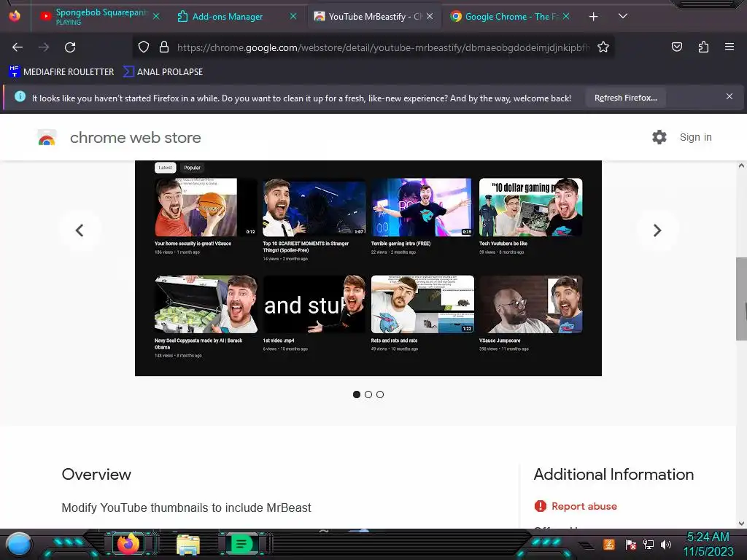
Task: Click the notification info icon
Action: (20, 97)
